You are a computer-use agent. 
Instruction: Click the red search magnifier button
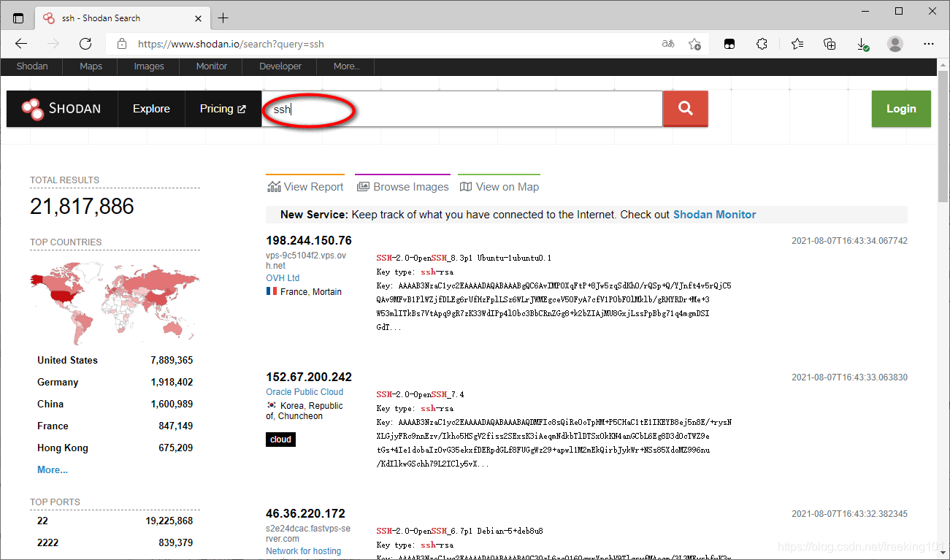pyautogui.click(x=685, y=109)
